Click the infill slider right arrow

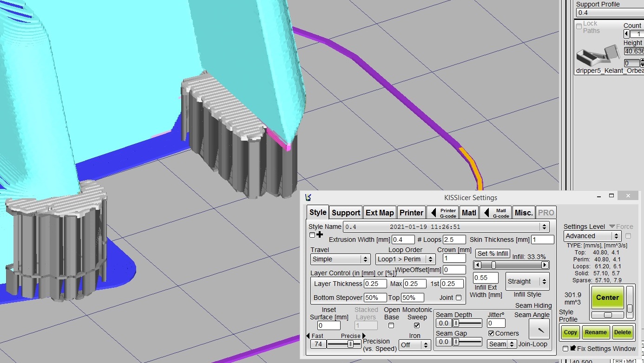point(545,265)
